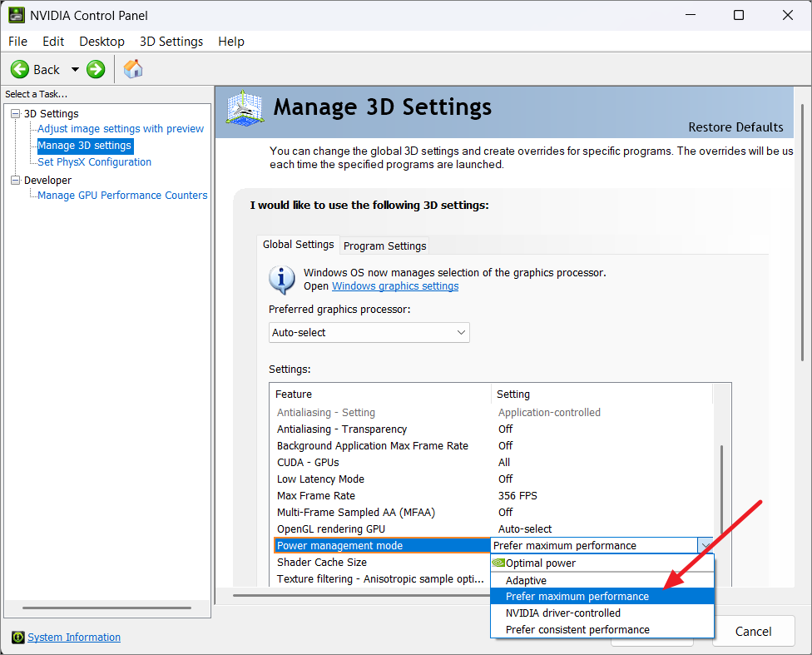Click the green Forward arrow icon
The width and height of the screenshot is (812, 655).
pos(96,69)
